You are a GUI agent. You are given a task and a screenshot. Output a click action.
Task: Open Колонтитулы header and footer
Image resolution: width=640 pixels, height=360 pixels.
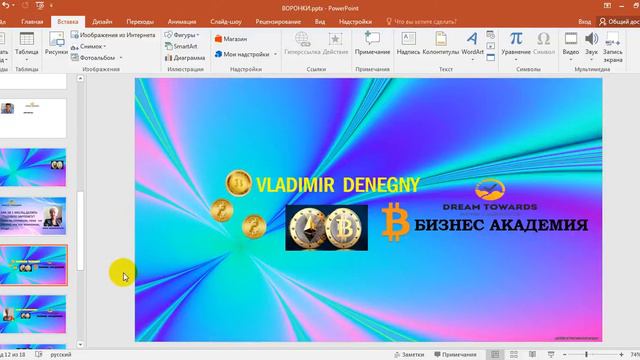[441, 43]
